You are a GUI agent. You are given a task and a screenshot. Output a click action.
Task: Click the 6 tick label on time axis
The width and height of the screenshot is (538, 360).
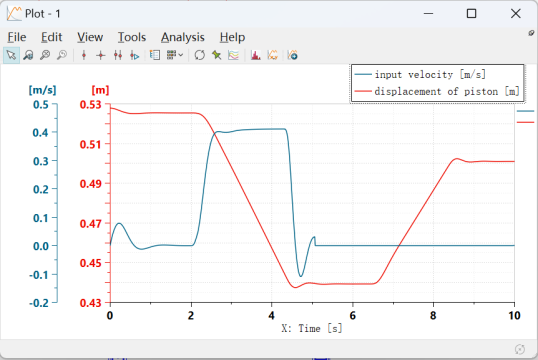(352, 315)
